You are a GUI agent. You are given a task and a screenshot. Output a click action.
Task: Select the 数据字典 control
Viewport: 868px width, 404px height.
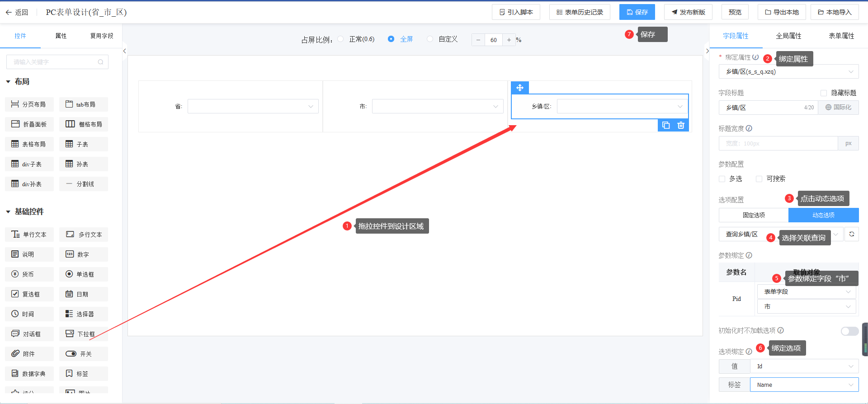(x=29, y=374)
